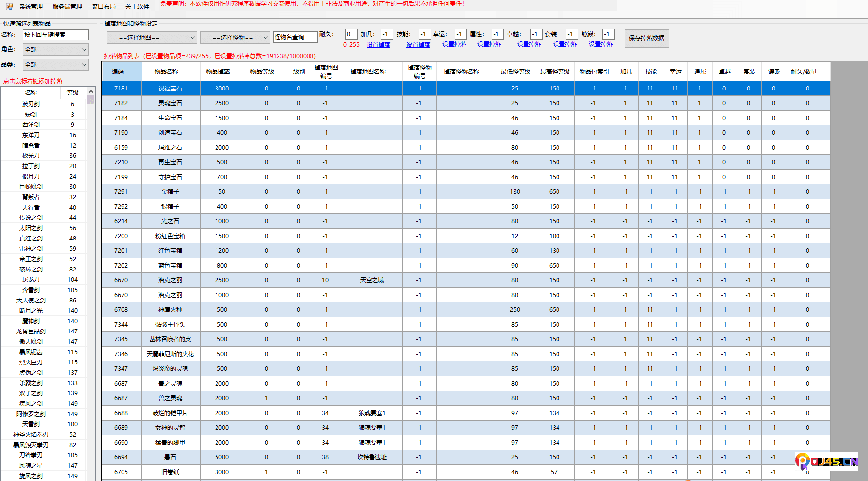
Task: Click the 物品等级 column header
Action: (x=267, y=72)
